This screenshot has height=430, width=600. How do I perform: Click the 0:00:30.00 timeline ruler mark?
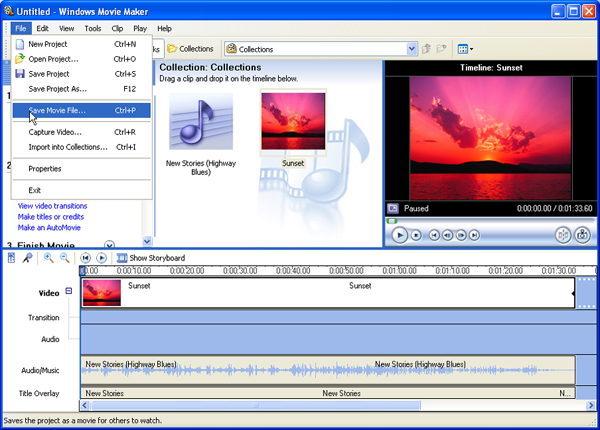tap(240, 271)
